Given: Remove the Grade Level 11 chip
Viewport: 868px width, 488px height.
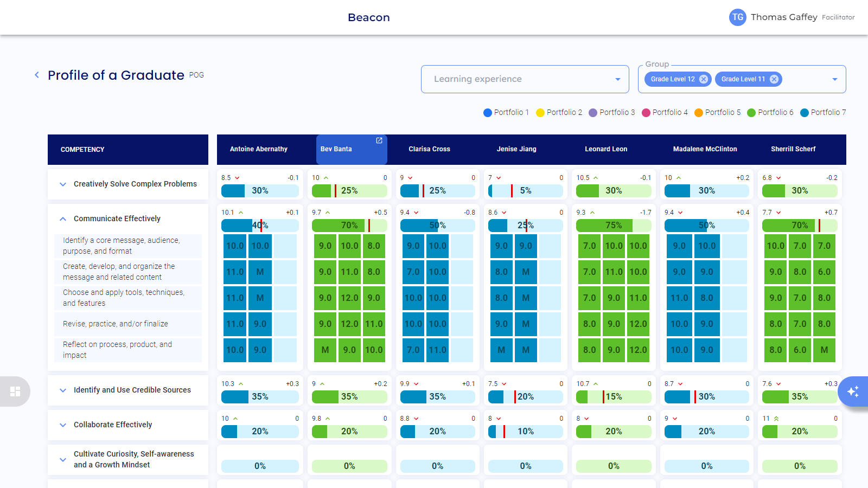Looking at the screenshot, I should coord(774,79).
